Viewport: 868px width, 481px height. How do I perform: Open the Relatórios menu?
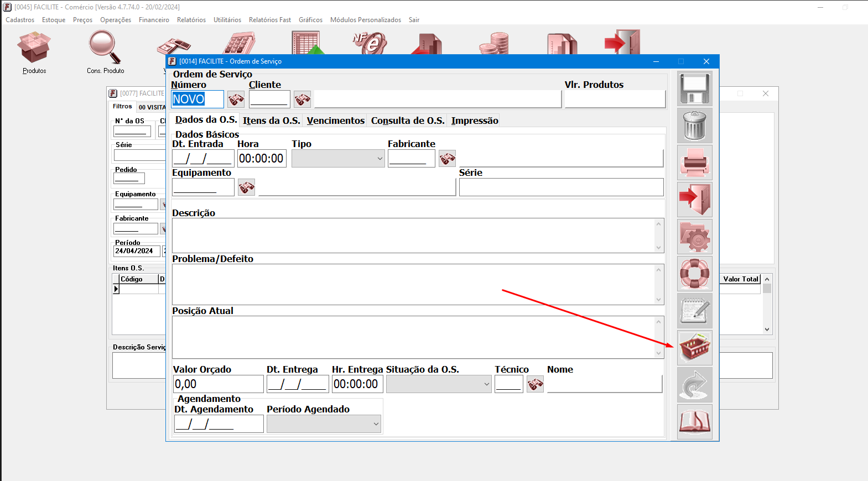pos(191,20)
